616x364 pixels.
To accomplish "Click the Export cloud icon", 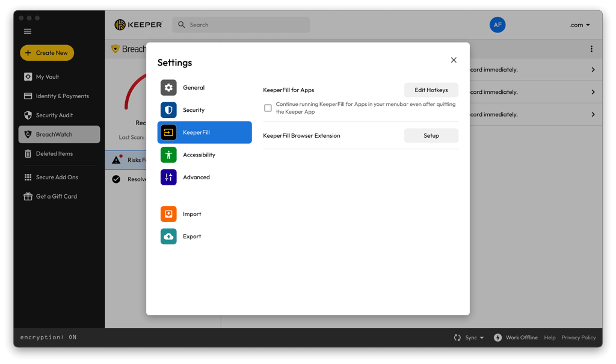I will [x=168, y=236].
